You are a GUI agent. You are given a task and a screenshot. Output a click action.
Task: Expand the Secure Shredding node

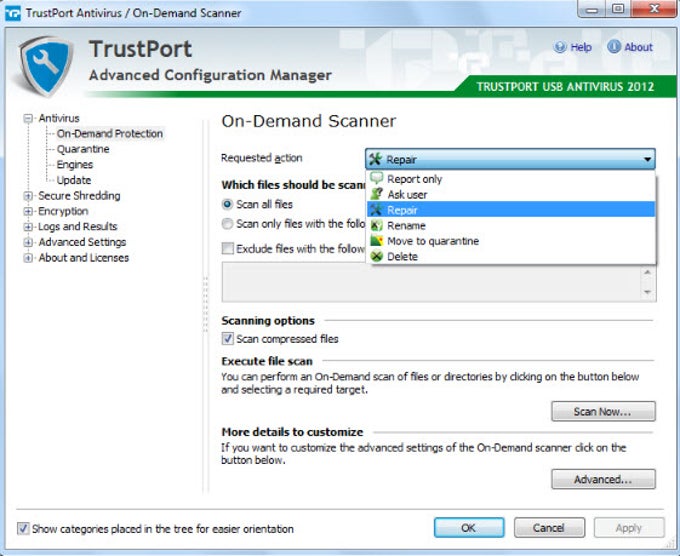[x=28, y=196]
